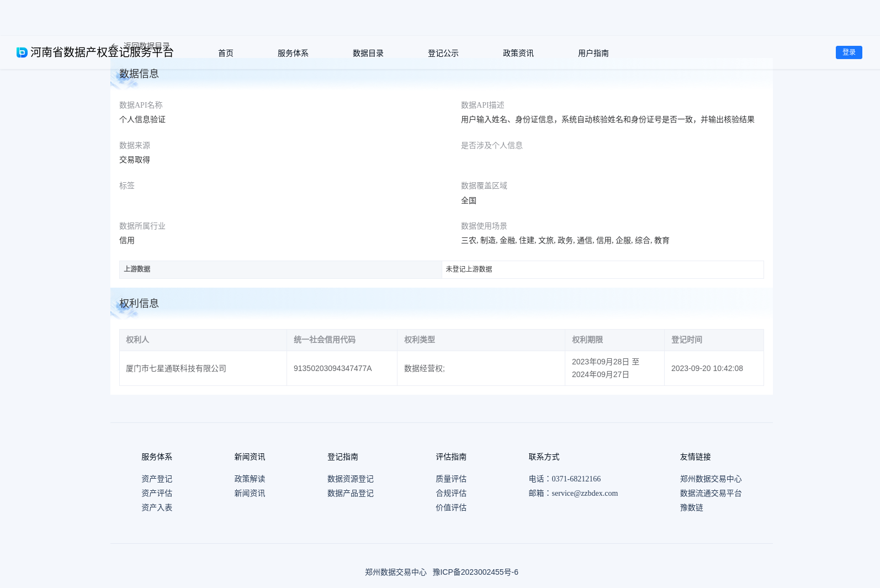Screen dimensions: 880x588
Task: Click usage scenarios list starting 三农
Action: 565,240
